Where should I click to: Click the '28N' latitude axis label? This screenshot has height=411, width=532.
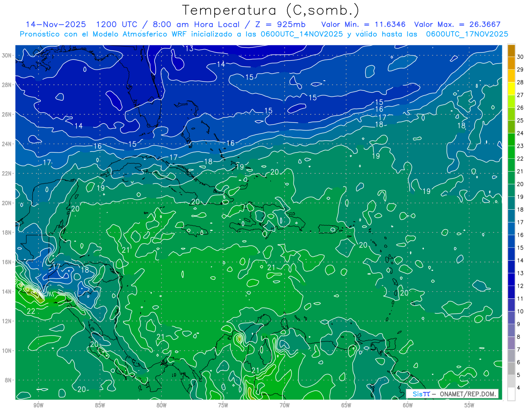coord(8,85)
